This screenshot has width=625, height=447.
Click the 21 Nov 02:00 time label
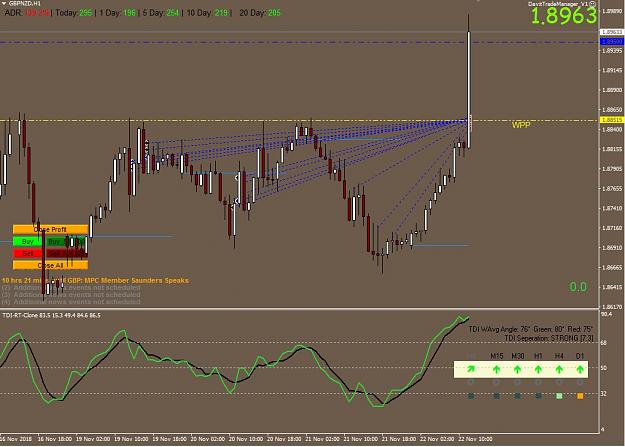click(322, 439)
